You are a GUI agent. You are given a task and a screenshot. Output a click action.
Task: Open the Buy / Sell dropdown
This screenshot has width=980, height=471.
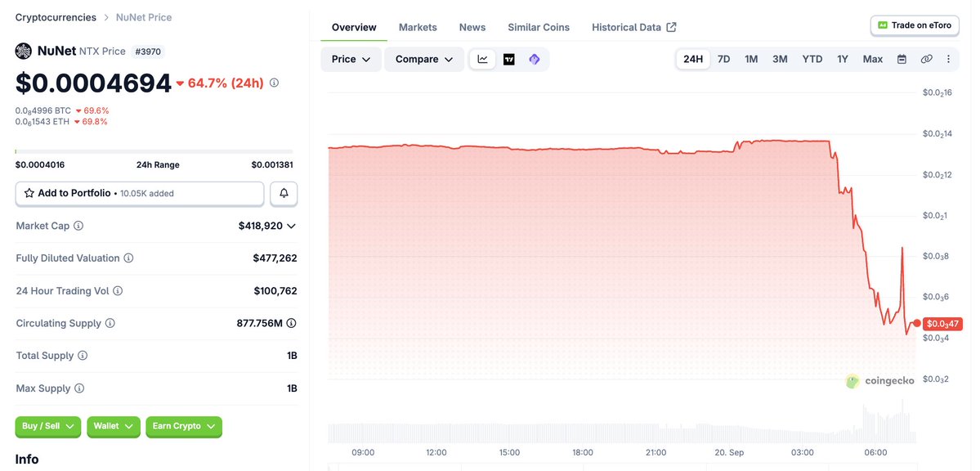click(x=48, y=426)
